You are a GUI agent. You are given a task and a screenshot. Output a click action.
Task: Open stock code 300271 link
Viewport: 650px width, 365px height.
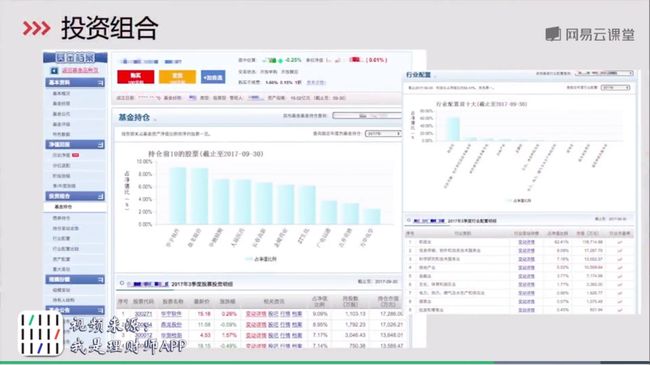click(x=143, y=314)
